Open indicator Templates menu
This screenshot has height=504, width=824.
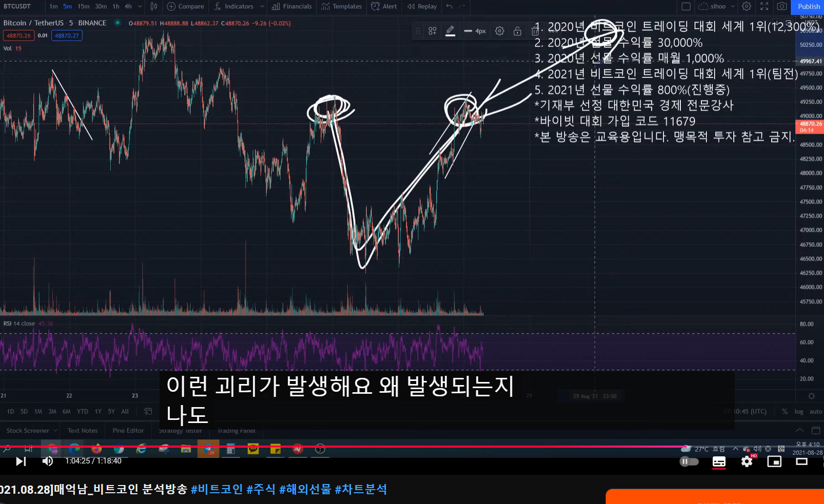pyautogui.click(x=342, y=7)
